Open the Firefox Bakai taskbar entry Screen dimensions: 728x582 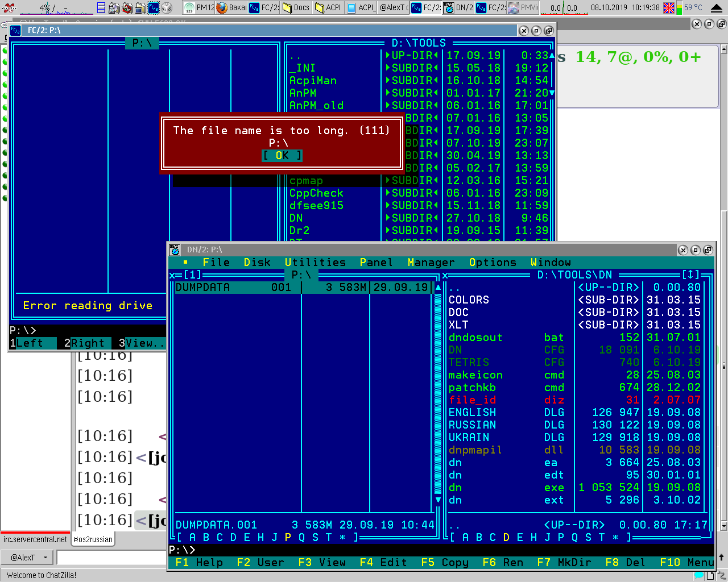click(x=231, y=7)
